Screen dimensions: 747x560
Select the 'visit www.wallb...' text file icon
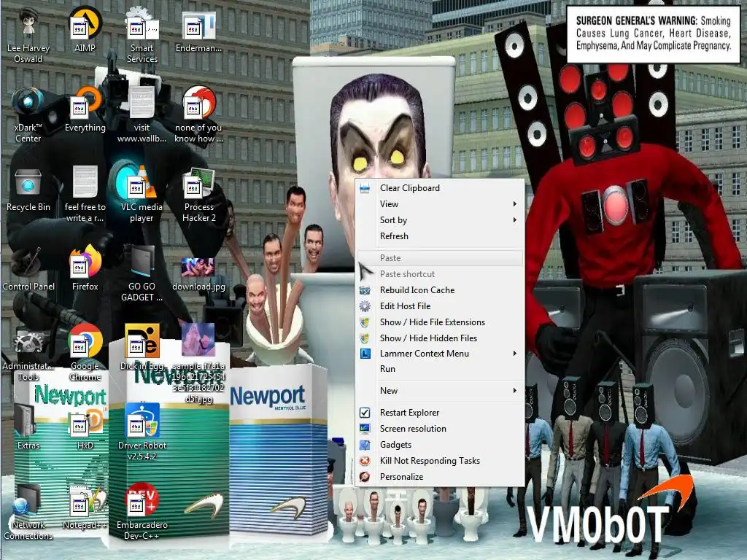pos(142,115)
